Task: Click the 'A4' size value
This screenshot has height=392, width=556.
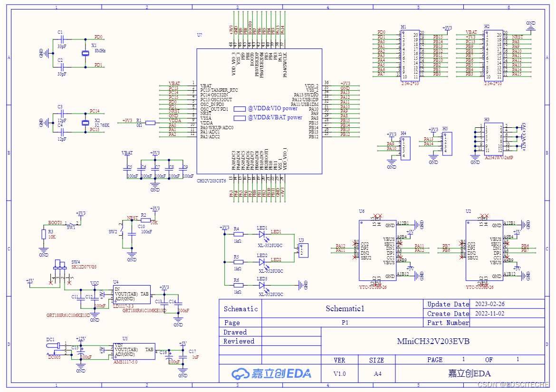Action: click(x=378, y=374)
